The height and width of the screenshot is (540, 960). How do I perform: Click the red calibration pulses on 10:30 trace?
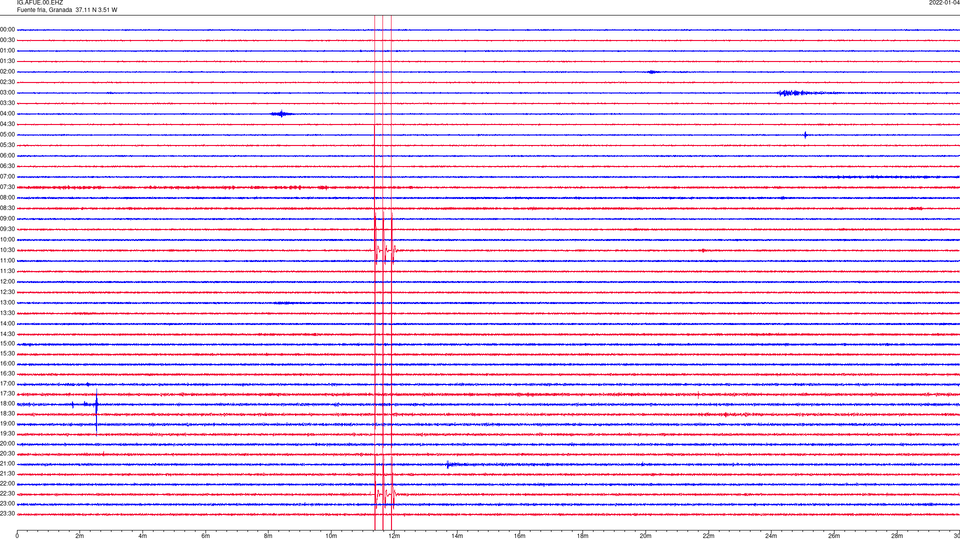click(x=385, y=250)
